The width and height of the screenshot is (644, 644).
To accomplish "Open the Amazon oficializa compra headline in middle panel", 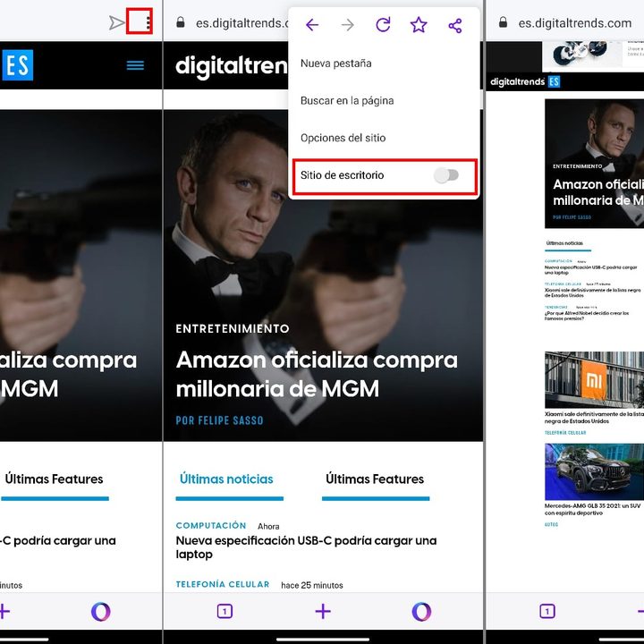I will (317, 374).
